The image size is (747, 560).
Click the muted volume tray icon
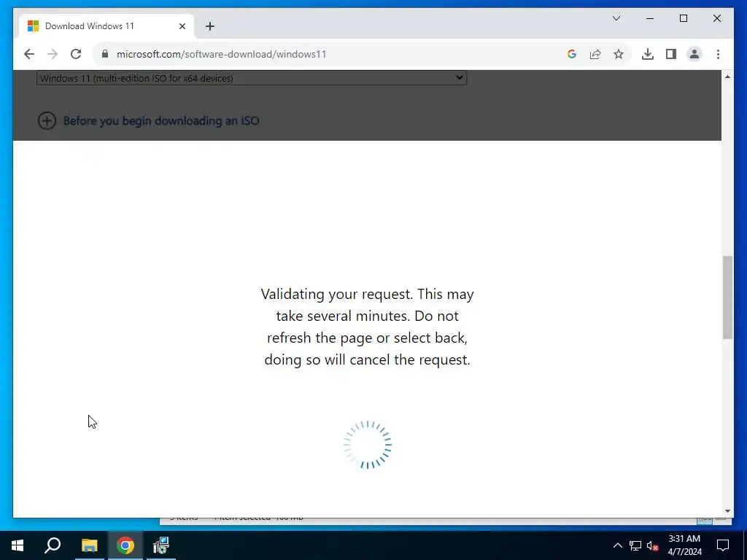click(x=653, y=545)
